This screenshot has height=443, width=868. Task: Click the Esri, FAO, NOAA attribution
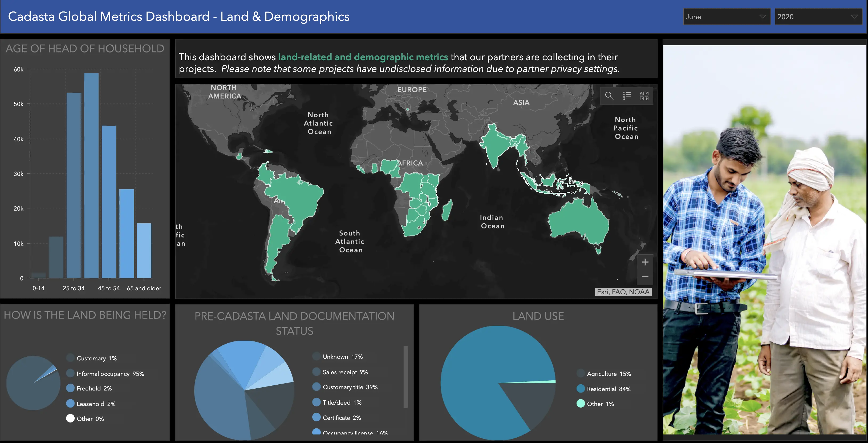point(623,292)
